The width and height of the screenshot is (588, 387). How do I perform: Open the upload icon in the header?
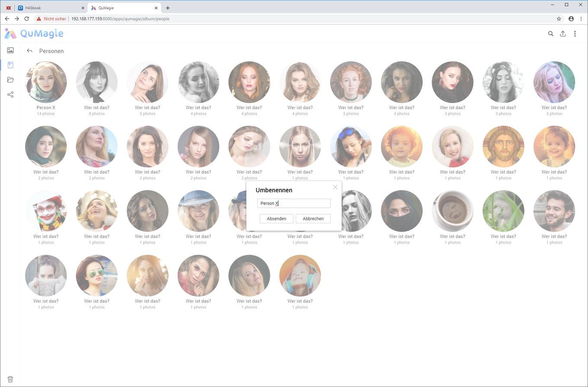[562, 33]
